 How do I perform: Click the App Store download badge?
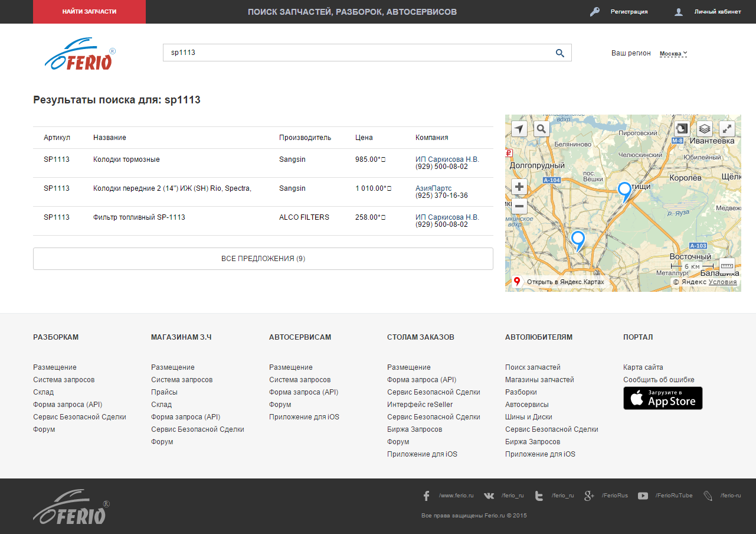[x=663, y=398]
